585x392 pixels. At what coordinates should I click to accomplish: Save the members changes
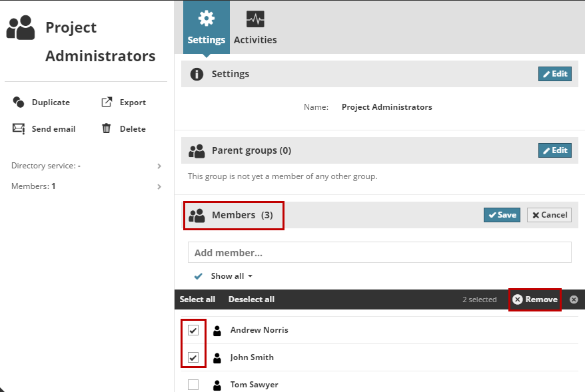(x=502, y=215)
